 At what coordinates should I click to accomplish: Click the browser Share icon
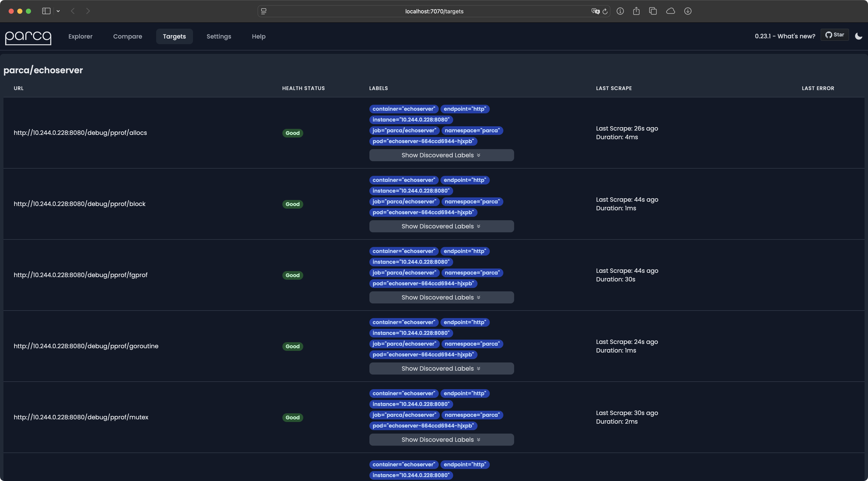click(x=636, y=11)
